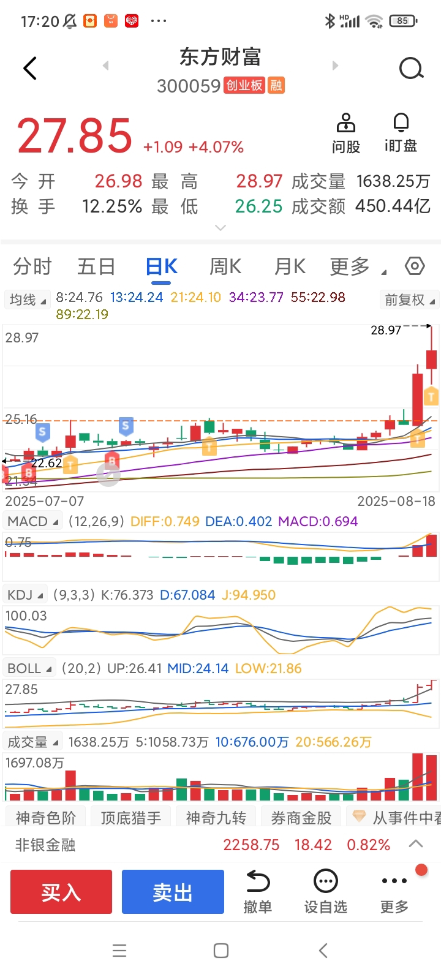Image resolution: width=441 pixels, height=980 pixels.
Task: Tap 5:1058.73万 volume average readout
Action: [x=172, y=742]
